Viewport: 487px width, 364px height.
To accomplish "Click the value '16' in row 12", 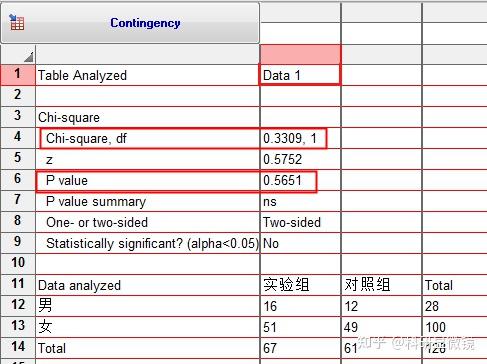I will point(270,306).
